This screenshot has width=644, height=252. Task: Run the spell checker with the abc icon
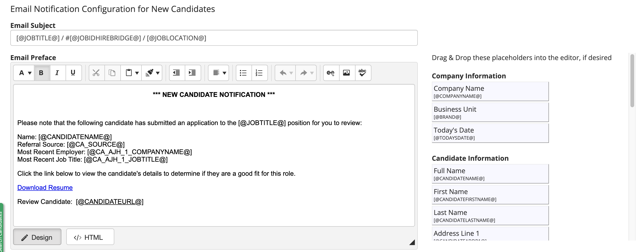click(363, 73)
